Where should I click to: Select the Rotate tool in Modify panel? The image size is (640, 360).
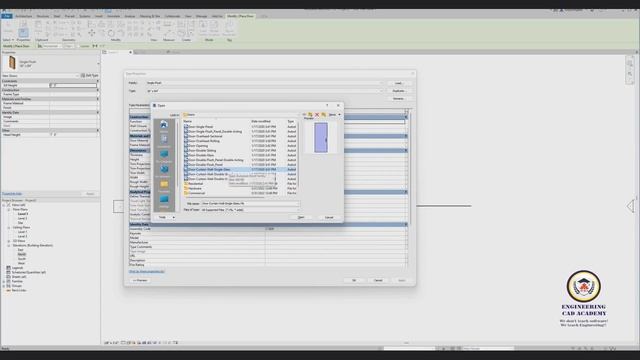[111, 33]
